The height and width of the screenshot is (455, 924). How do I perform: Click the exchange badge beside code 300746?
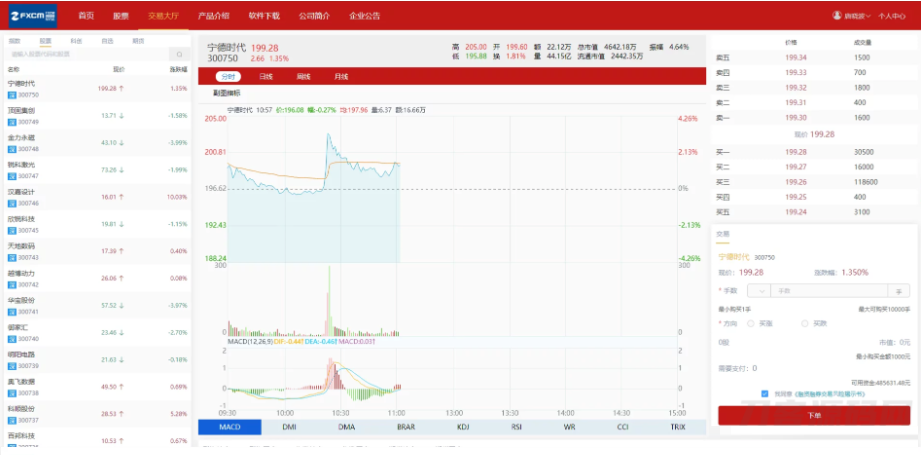pyautogui.click(x=12, y=203)
